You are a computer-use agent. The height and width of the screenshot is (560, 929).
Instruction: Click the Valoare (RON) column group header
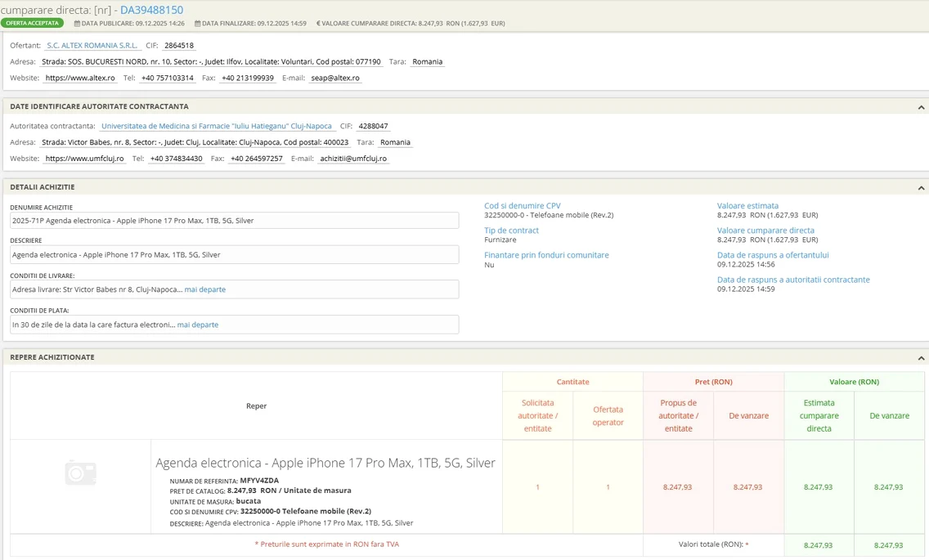855,382
